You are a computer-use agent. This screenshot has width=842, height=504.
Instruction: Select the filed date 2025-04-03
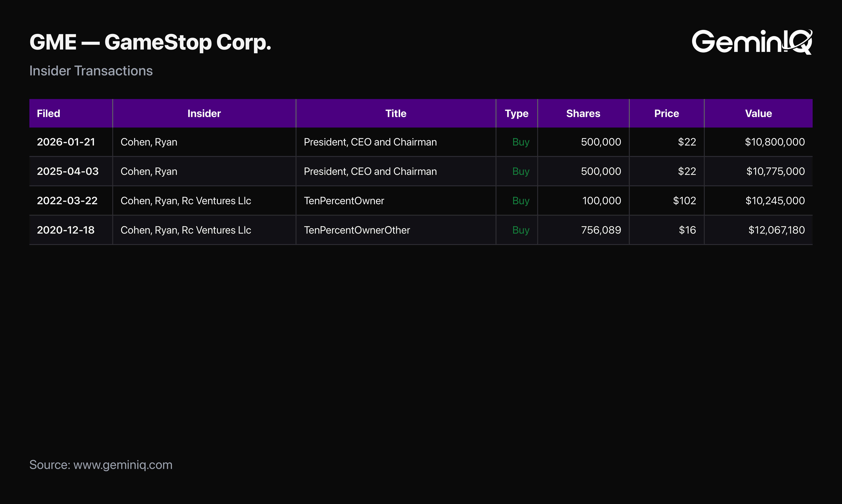coord(68,171)
